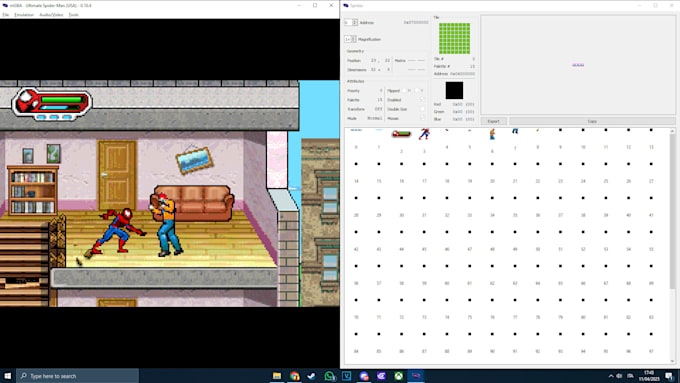Image resolution: width=680 pixels, height=383 pixels.
Task: Select sprite 70 in the sprite list
Action: click(x=356, y=309)
